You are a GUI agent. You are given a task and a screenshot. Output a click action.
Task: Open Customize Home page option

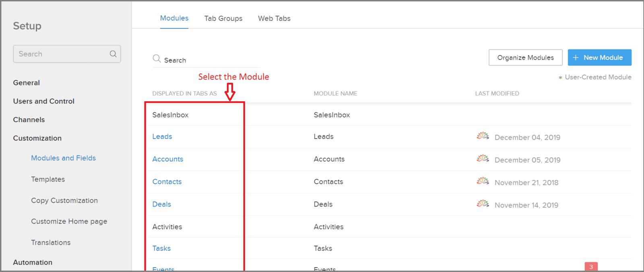tap(69, 221)
